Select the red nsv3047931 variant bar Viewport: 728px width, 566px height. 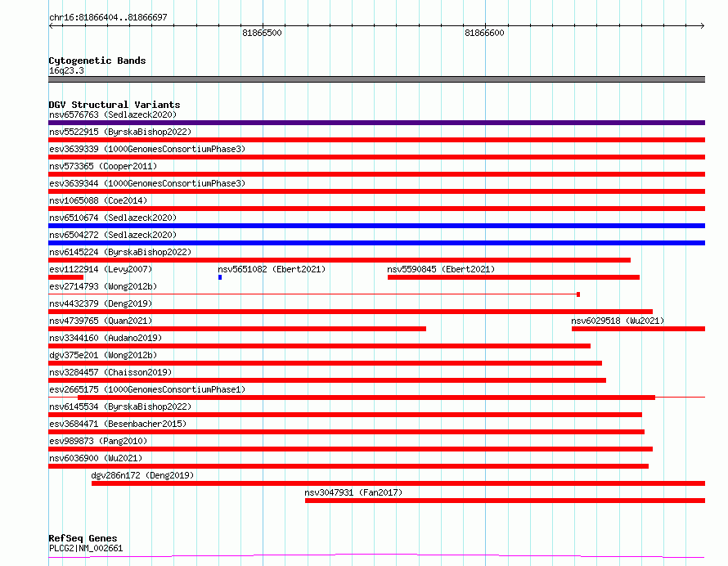(x=506, y=501)
